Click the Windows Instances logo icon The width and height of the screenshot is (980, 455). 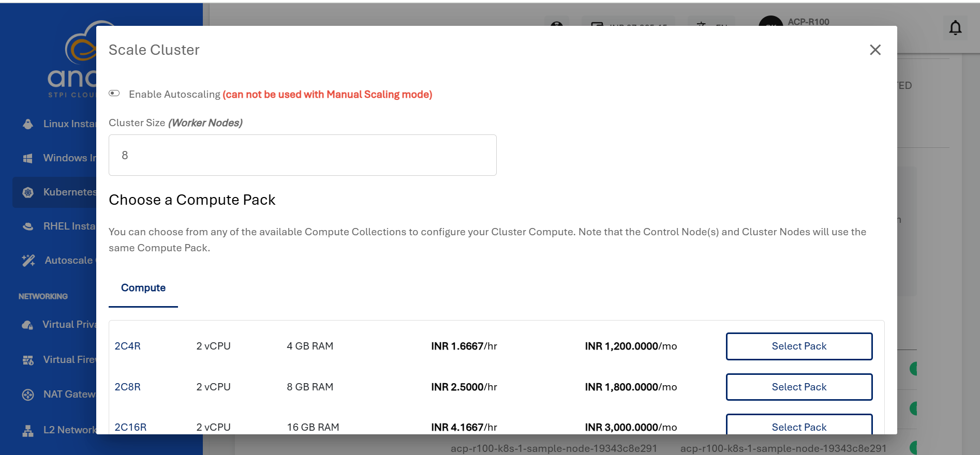pos(28,158)
